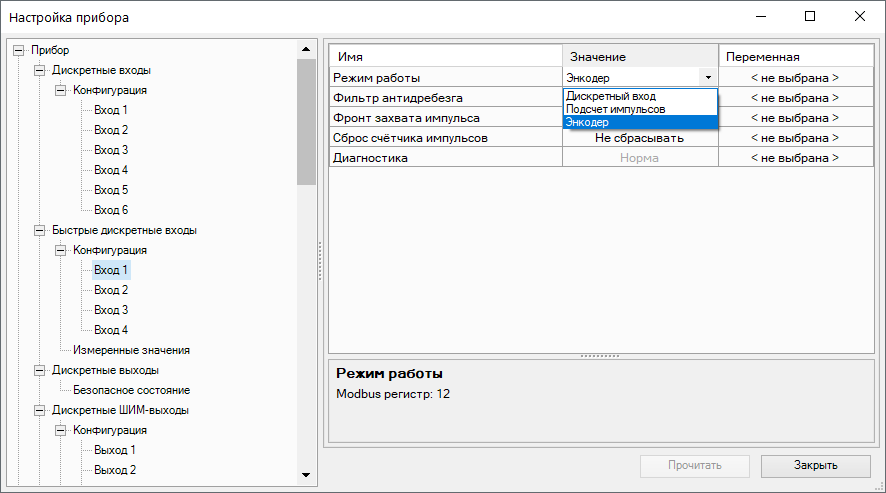Select Вход 3 under discrete inputs

tap(111, 150)
